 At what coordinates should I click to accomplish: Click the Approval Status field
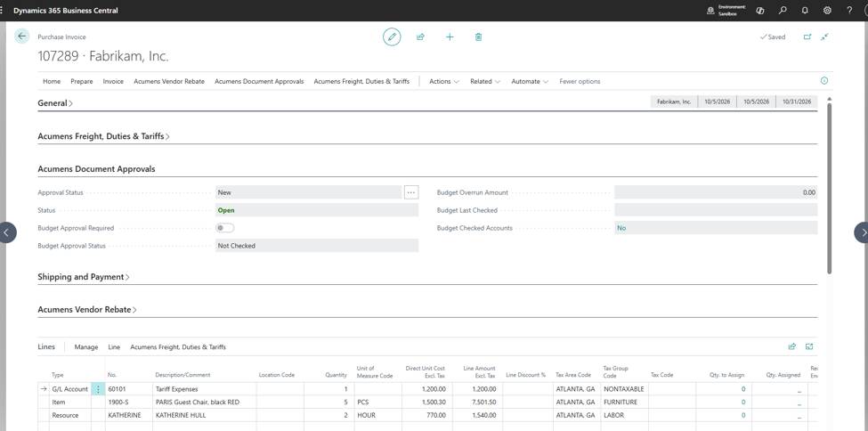(308, 192)
